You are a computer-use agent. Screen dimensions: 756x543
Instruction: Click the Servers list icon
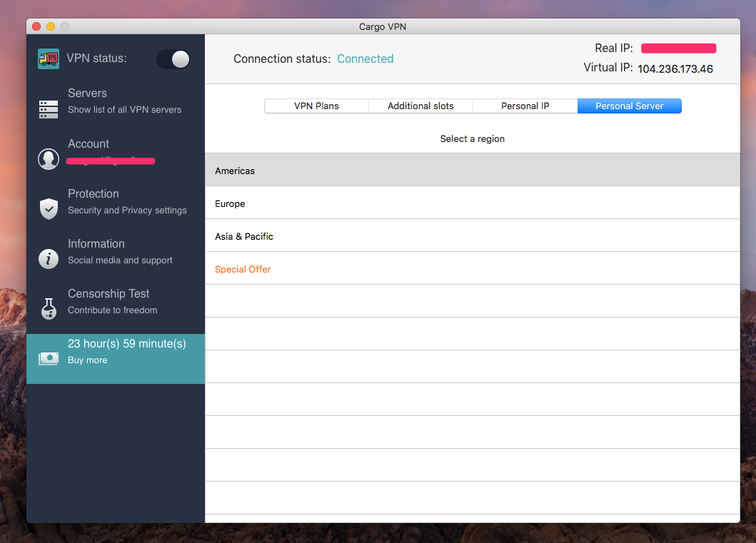click(49, 109)
